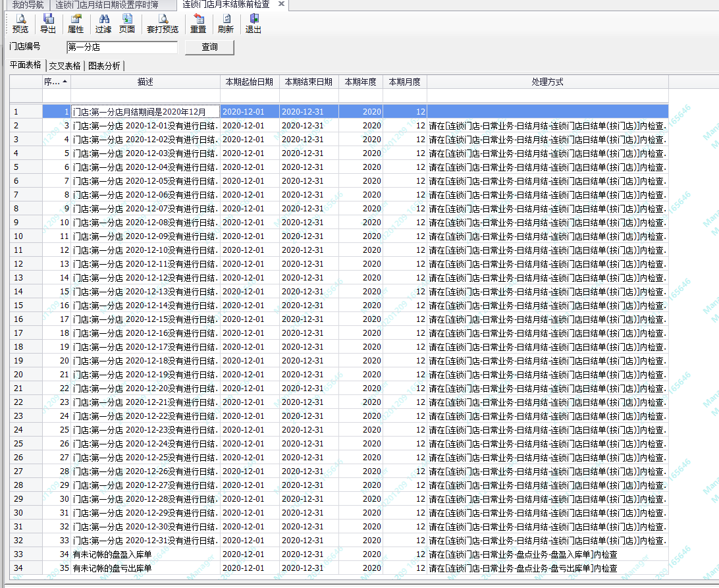Sort by 本期起始日期 column header

[x=250, y=82]
